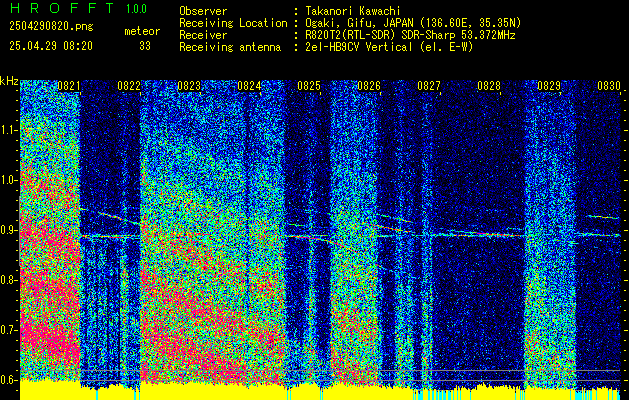Click the meteor label
Image resolution: width=629 pixels, height=400 pixels.
click(142, 31)
